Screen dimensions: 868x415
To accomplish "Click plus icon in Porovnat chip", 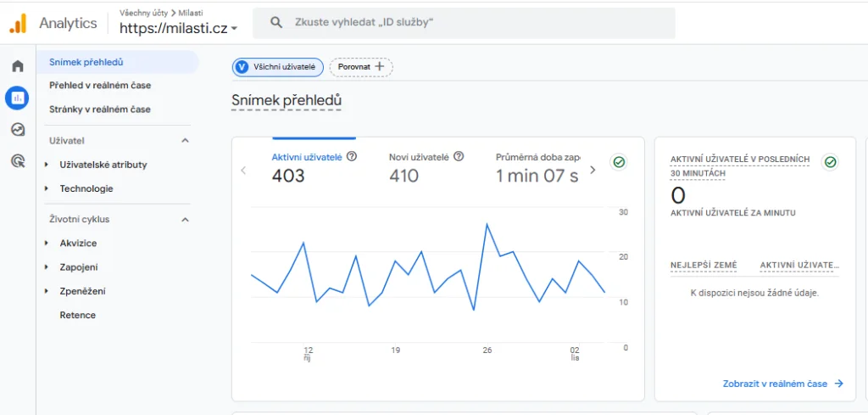I will pyautogui.click(x=379, y=66).
